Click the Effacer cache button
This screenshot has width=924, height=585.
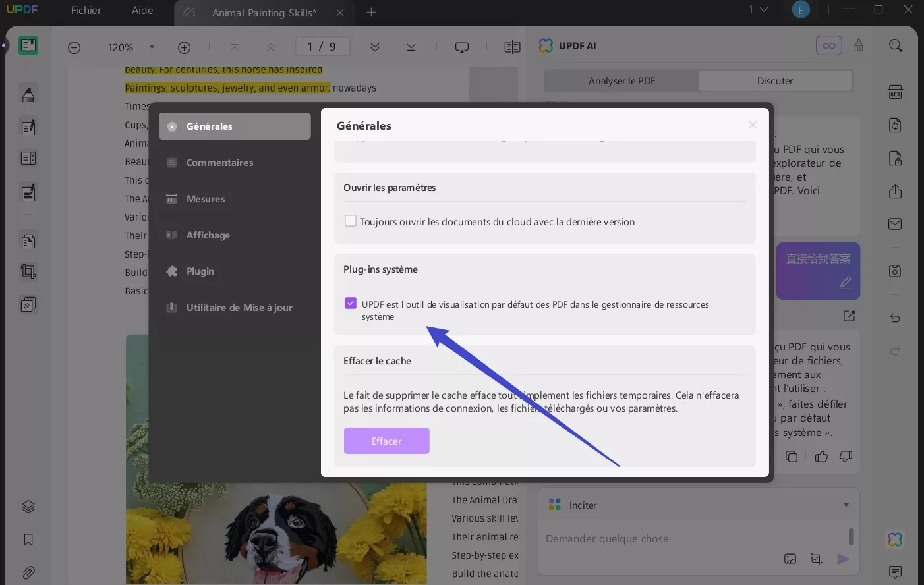(386, 441)
